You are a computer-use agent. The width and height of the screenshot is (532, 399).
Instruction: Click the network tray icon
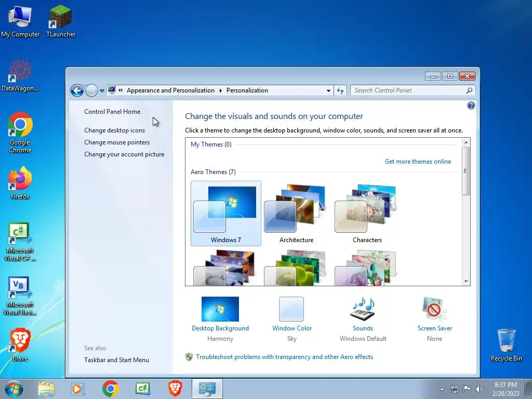(454, 389)
